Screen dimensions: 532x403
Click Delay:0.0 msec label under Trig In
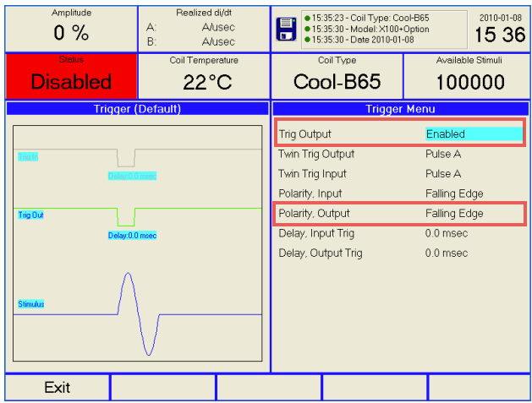tap(132, 176)
